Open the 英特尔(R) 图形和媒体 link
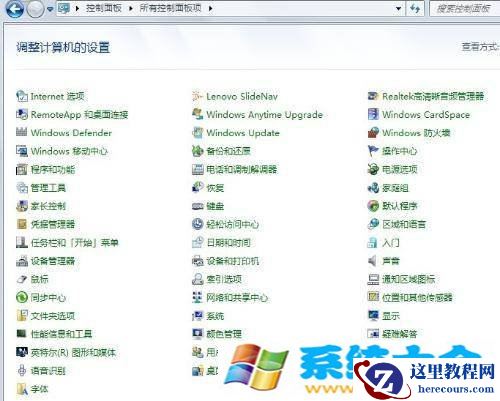 click(x=73, y=352)
